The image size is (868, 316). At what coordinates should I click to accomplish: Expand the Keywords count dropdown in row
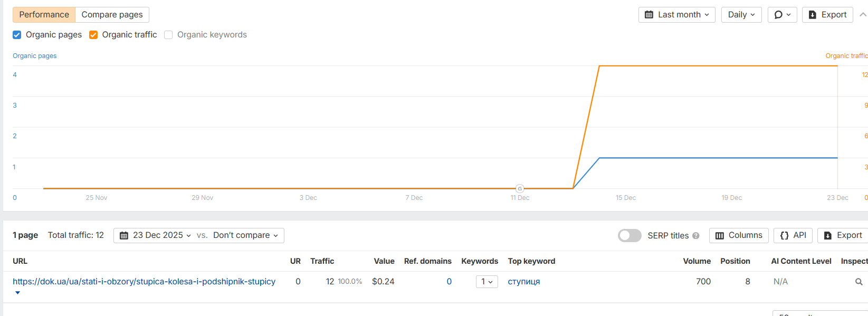click(487, 282)
